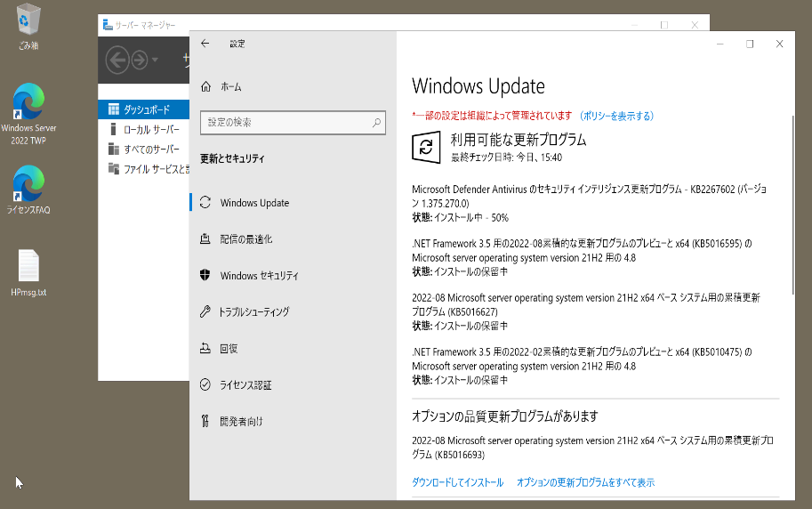
Task: Click the ポリシーを表示する link
Action: (615, 116)
